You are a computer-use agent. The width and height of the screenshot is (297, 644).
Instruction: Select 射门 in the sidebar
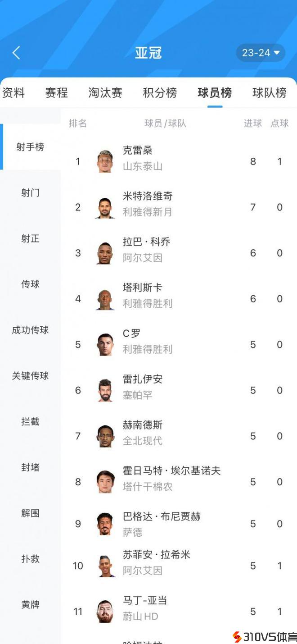click(30, 193)
